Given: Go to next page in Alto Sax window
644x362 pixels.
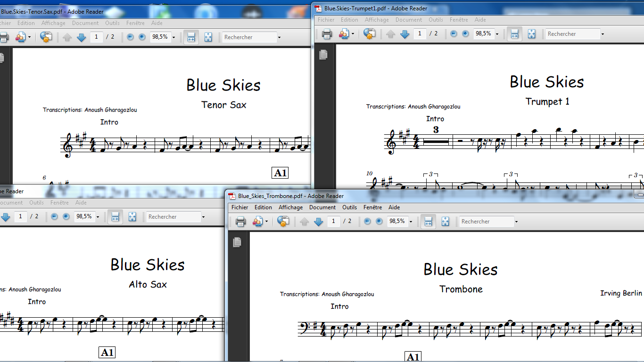Looking at the screenshot, I should (5, 217).
